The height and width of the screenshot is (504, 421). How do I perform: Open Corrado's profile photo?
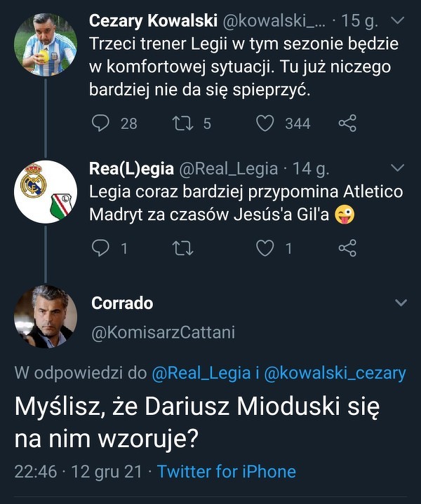pyautogui.click(x=46, y=316)
